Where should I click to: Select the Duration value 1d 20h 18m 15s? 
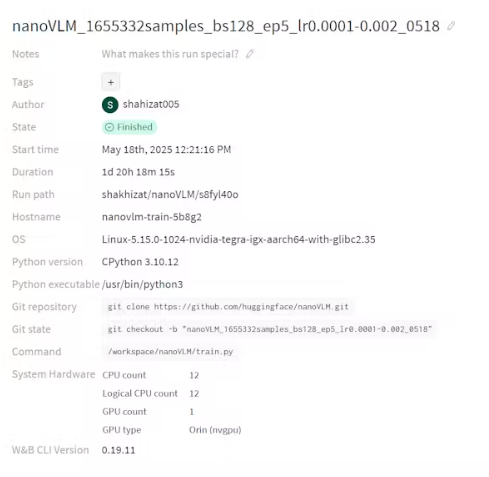pos(138,172)
